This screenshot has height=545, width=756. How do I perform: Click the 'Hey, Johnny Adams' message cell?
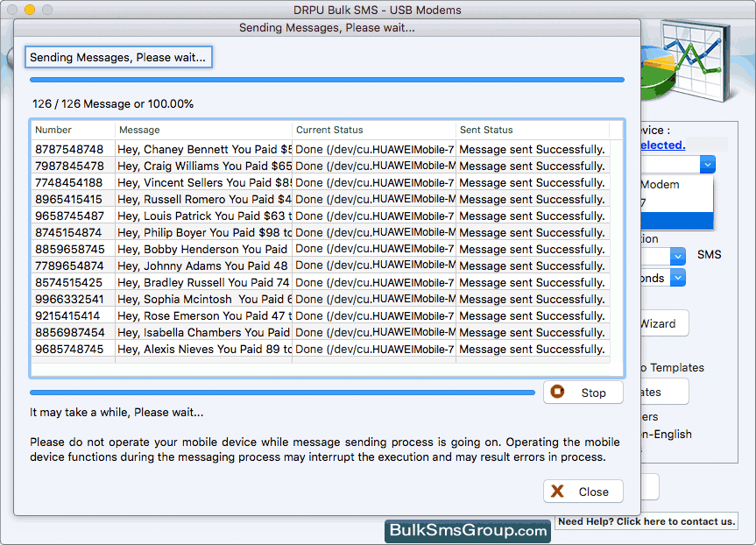click(x=204, y=265)
